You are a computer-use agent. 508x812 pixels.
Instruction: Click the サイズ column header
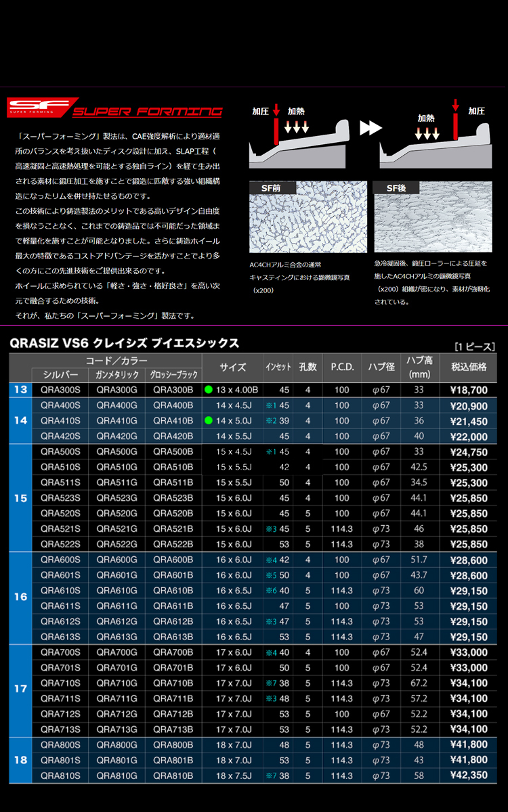232,367
